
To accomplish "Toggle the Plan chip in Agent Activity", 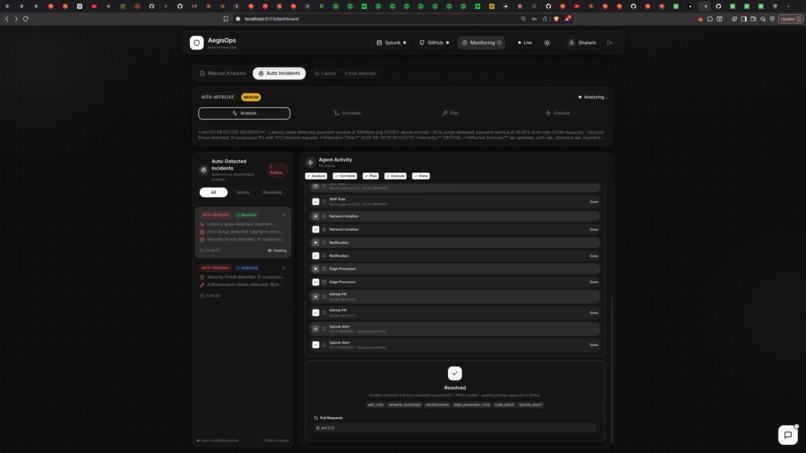I will pyautogui.click(x=371, y=176).
